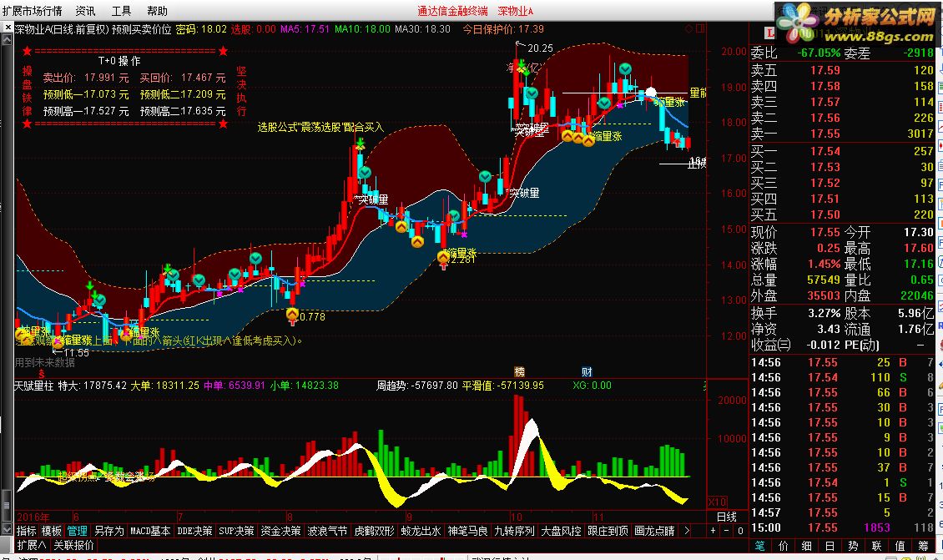Click the 20.25 peak price label

click(x=540, y=48)
